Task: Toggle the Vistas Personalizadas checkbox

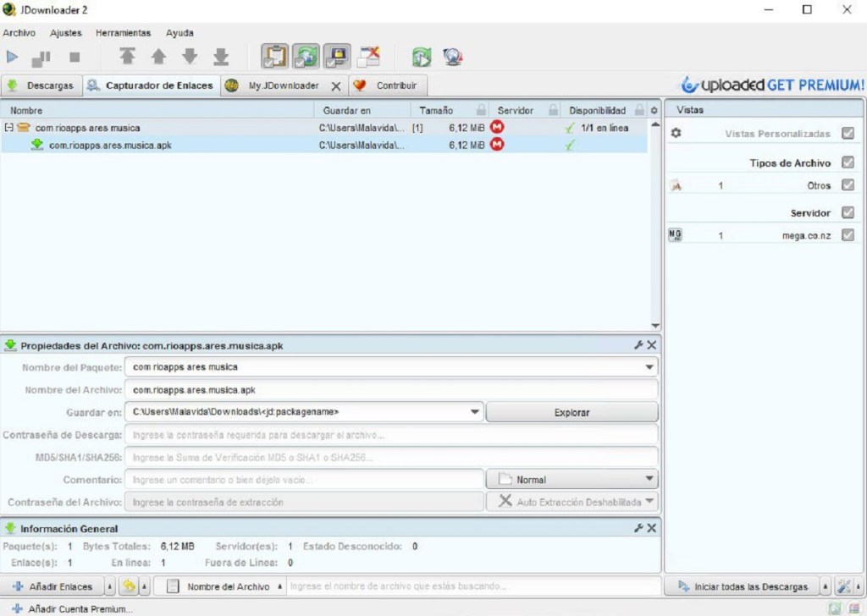Action: [848, 134]
